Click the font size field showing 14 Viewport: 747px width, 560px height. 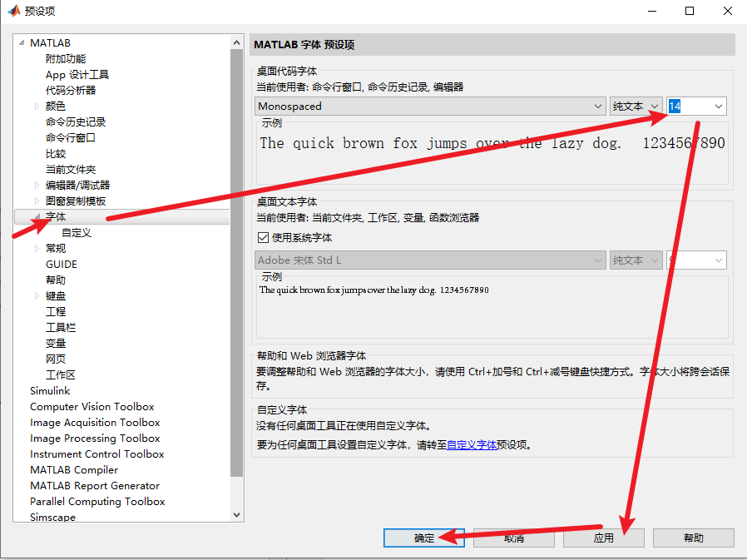click(689, 107)
